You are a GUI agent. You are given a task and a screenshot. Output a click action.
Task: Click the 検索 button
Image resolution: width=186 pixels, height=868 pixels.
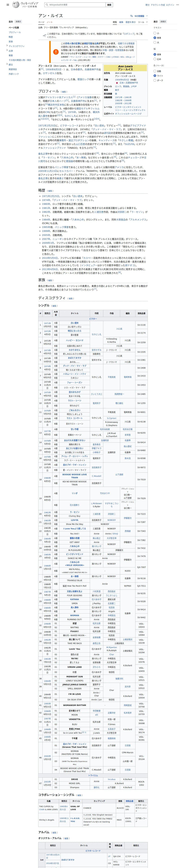(x=109, y=5)
